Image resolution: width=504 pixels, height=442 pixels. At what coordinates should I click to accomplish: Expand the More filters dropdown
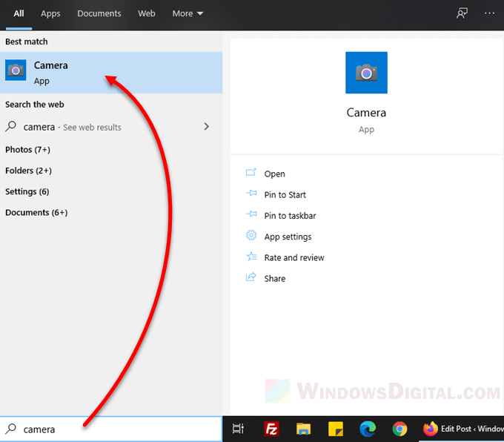click(188, 13)
